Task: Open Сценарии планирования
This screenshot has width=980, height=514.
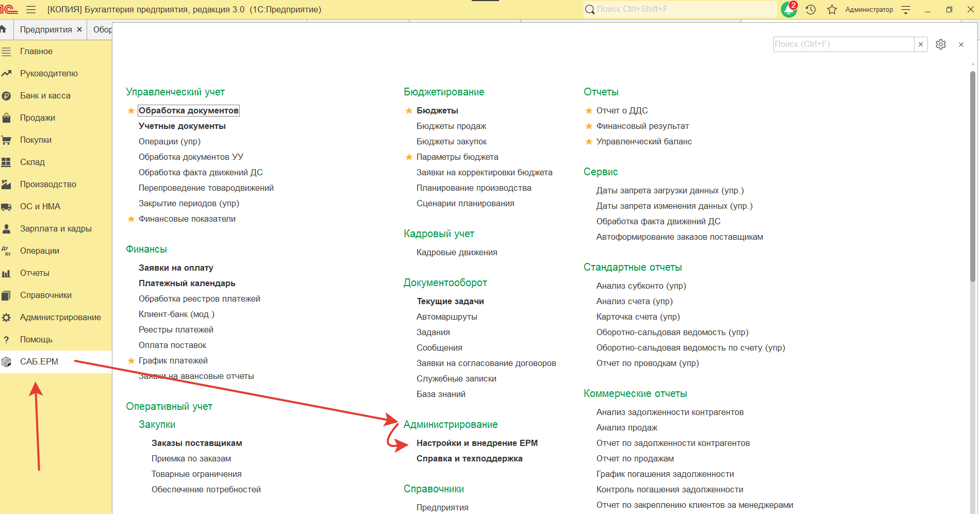Action: click(x=465, y=204)
